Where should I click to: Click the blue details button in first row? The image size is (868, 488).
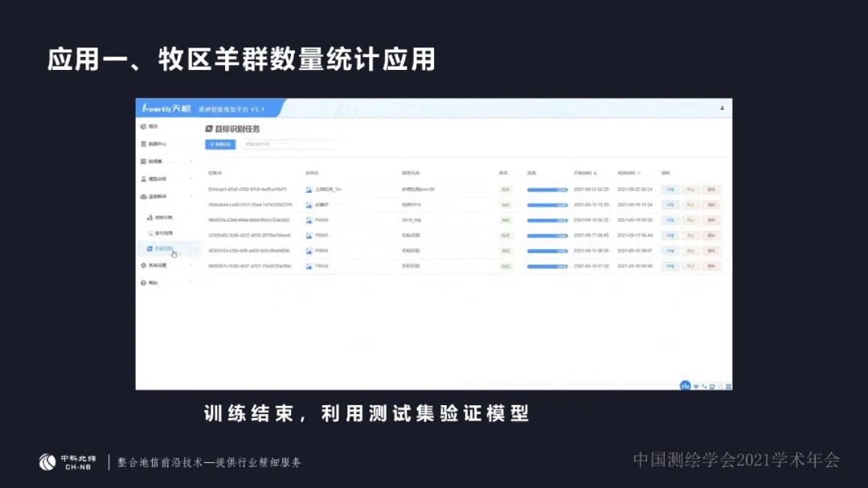coord(669,190)
